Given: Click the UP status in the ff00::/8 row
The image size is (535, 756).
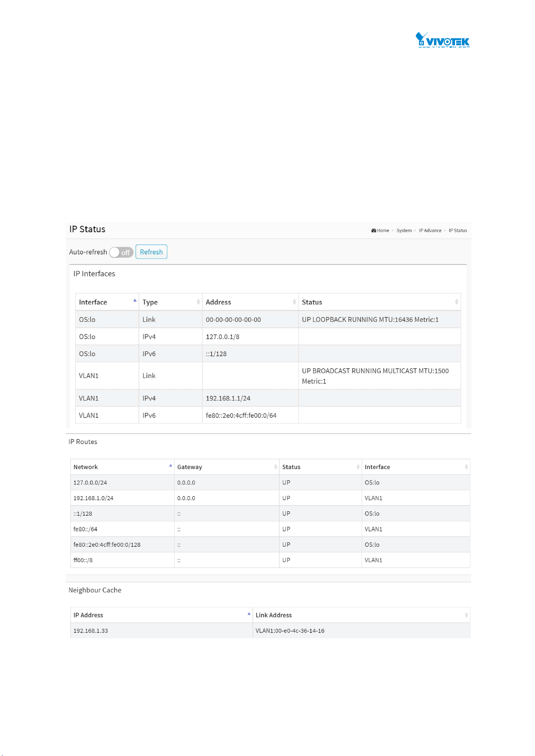Looking at the screenshot, I should (x=286, y=560).
